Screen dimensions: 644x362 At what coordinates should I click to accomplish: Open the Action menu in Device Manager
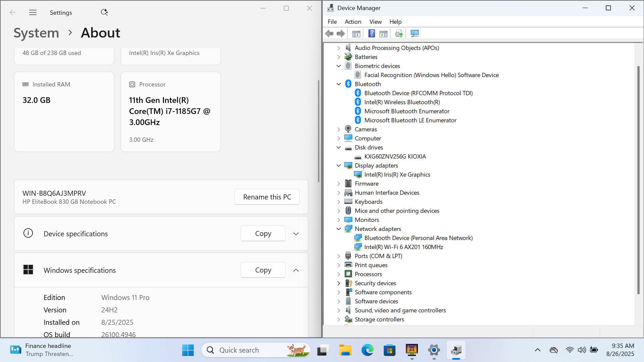tap(353, 22)
